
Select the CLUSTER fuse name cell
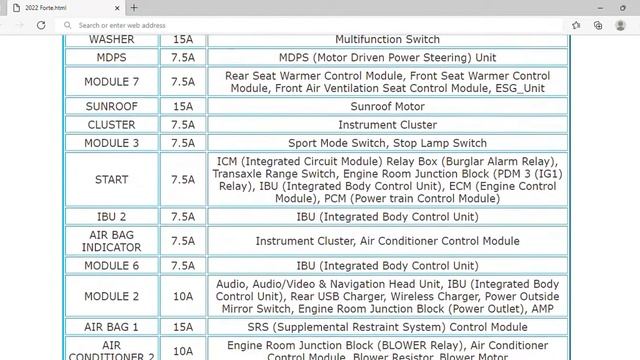[111, 125]
